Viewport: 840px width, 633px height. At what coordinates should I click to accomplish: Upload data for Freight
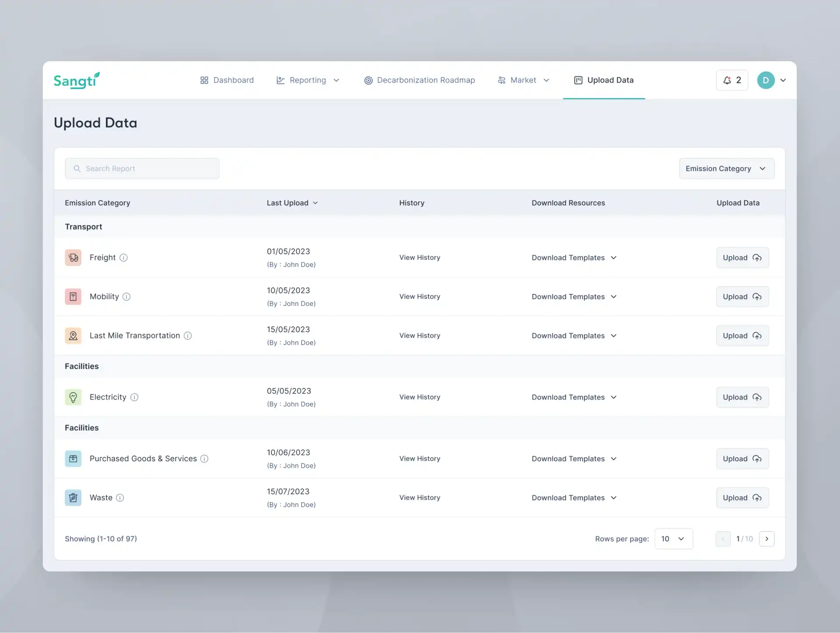[742, 258]
